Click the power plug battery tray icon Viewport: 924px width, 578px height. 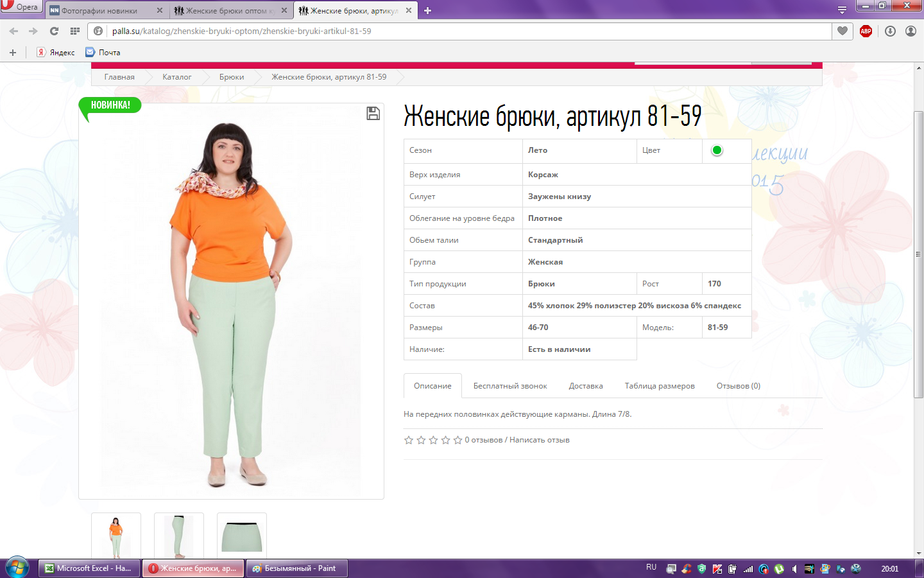[x=733, y=568]
